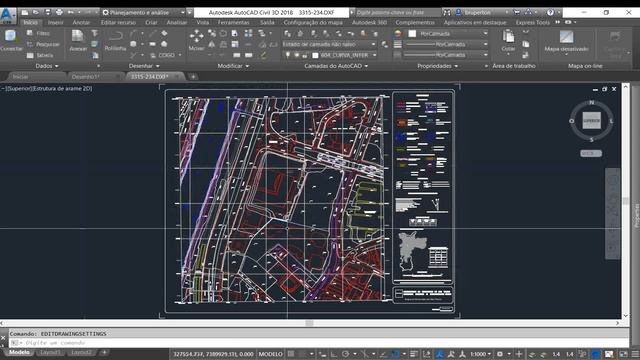Toggle ortho mode in status bar
This screenshot has width=640, height=360.
(x=334, y=354)
